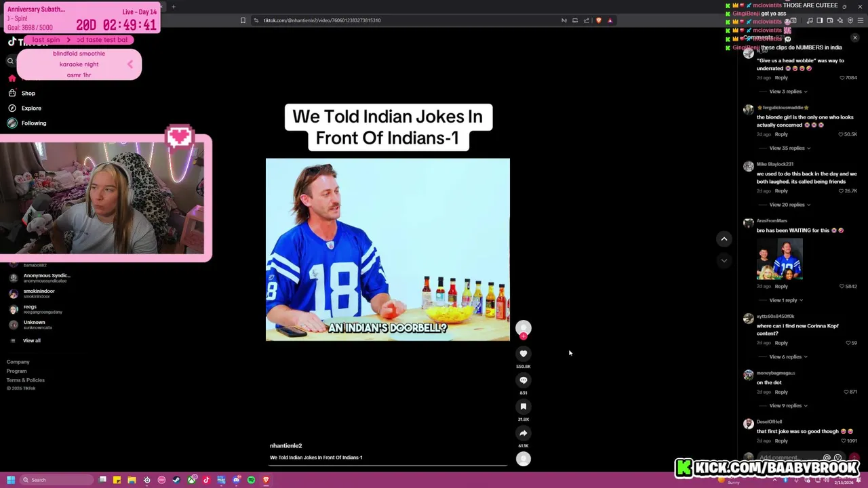868x488 pixels.
Task: Reply to Mike Blaylock231's comment
Action: pos(781,190)
